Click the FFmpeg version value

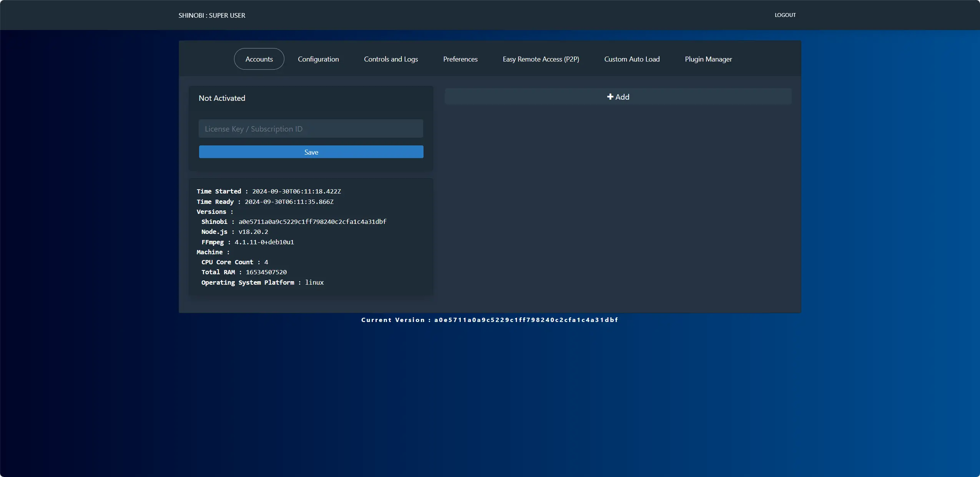(x=264, y=242)
